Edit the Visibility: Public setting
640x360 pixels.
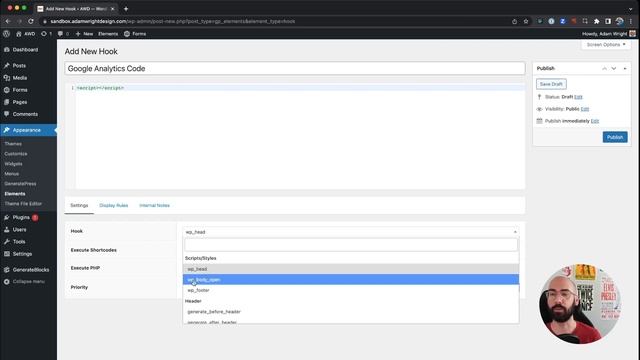coord(585,109)
